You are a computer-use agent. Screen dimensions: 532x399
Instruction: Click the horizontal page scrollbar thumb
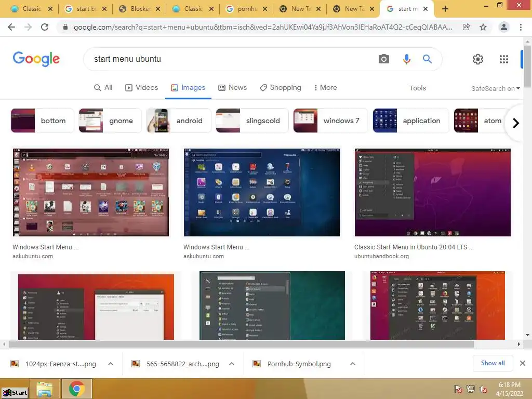click(241, 344)
